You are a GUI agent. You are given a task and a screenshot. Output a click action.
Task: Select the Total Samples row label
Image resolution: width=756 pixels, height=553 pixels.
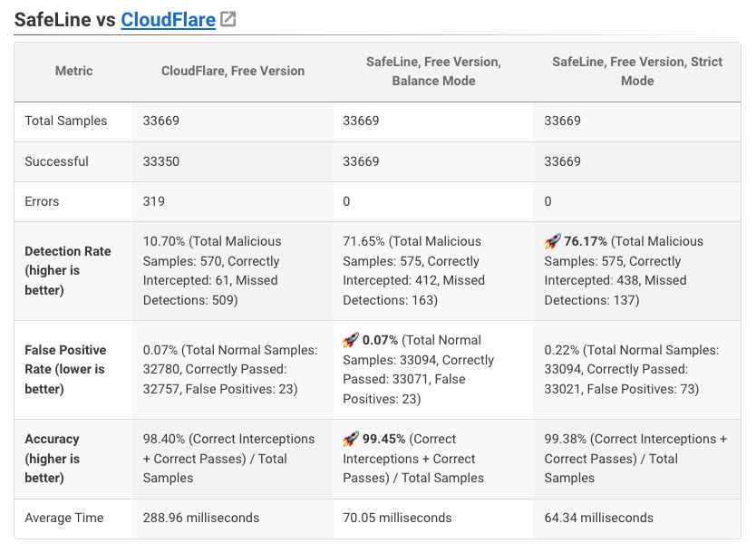pos(66,121)
